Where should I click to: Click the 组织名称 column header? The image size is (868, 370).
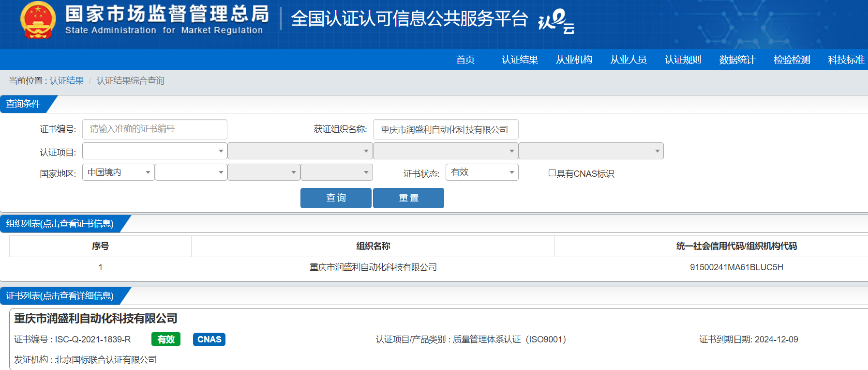coord(373,246)
